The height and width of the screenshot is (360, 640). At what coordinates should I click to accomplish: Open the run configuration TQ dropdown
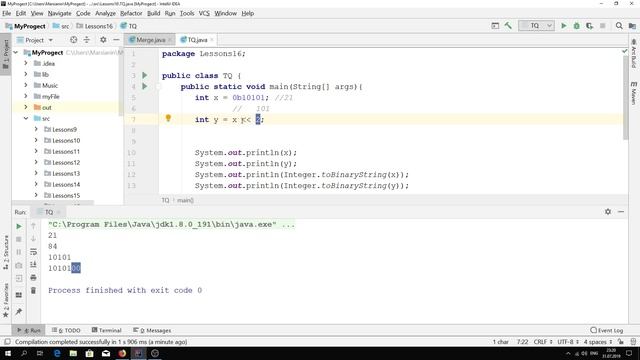[536, 26]
